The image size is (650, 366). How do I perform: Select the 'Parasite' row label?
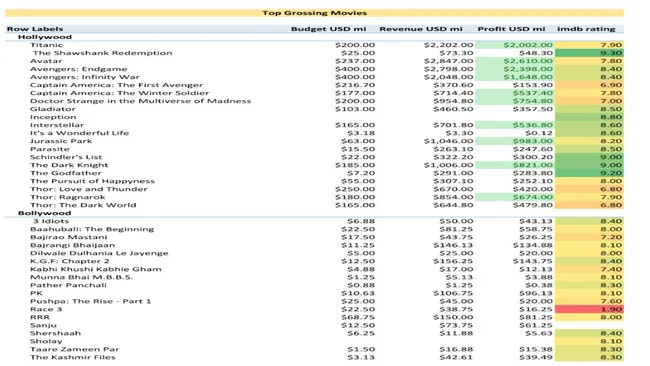(50, 149)
